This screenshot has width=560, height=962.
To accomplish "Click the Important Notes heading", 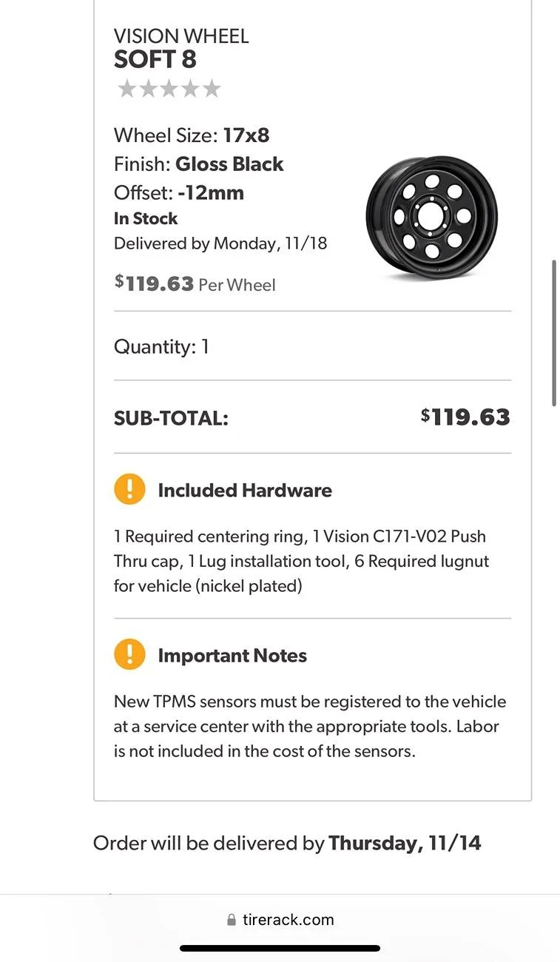I will click(x=232, y=656).
